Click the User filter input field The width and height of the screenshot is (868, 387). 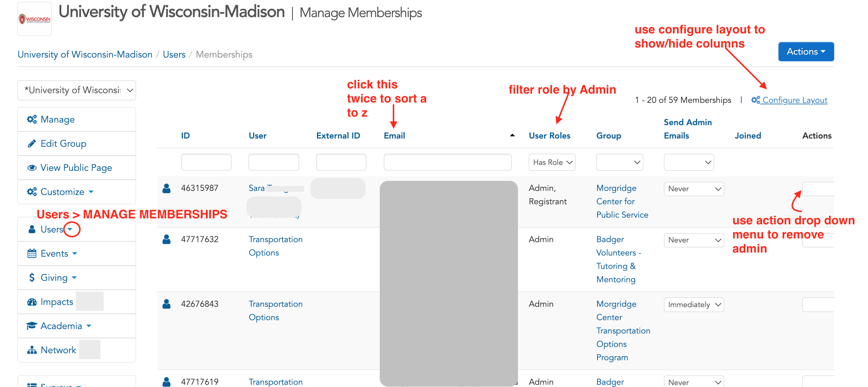click(274, 162)
